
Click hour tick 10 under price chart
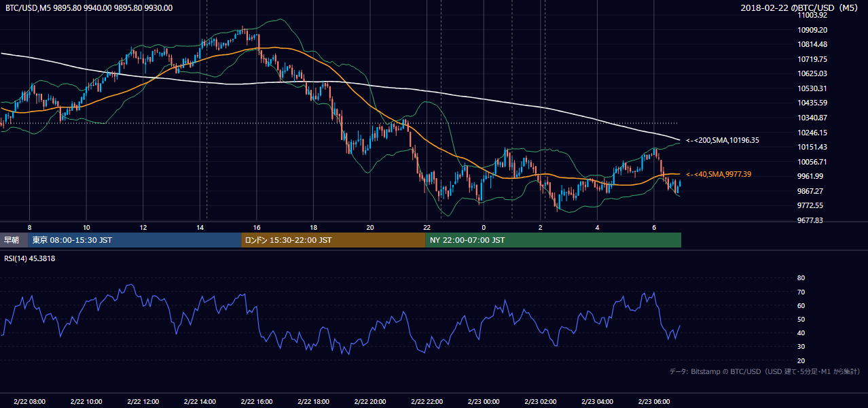click(86, 227)
